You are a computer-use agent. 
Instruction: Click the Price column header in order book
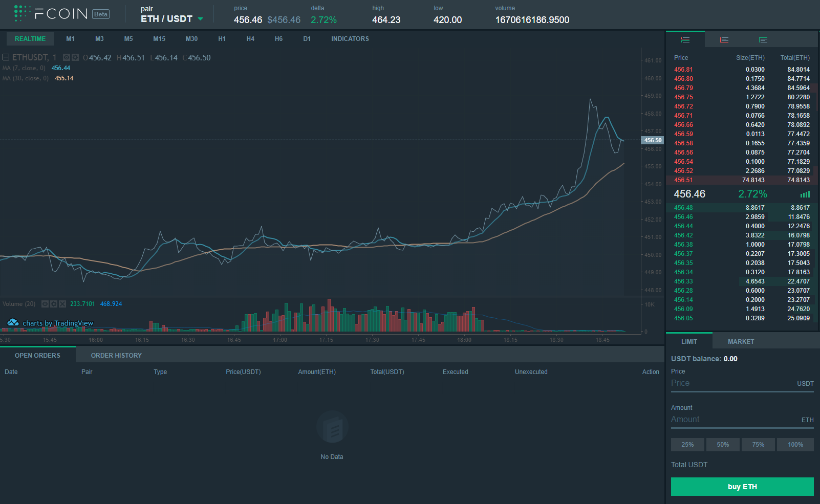click(681, 58)
